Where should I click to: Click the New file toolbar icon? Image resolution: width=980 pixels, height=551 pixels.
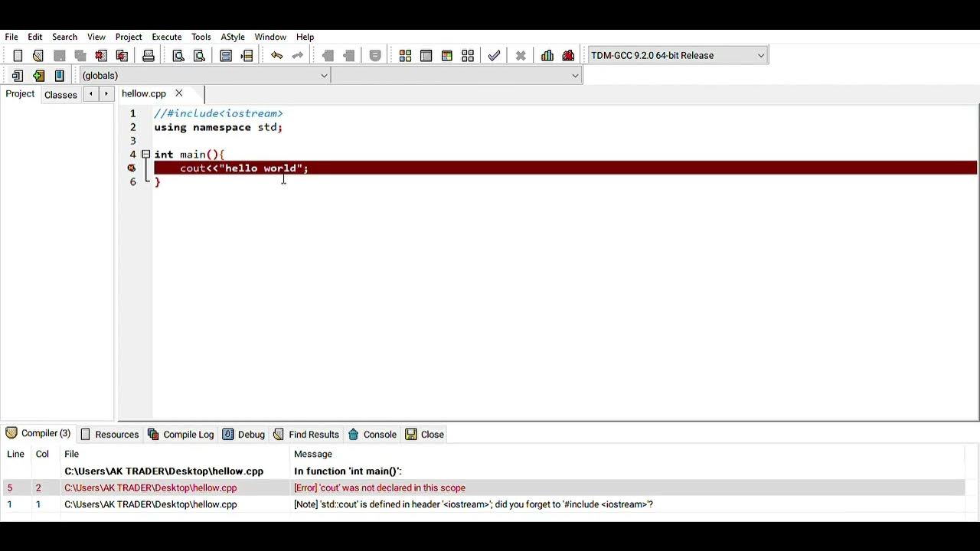(x=18, y=55)
